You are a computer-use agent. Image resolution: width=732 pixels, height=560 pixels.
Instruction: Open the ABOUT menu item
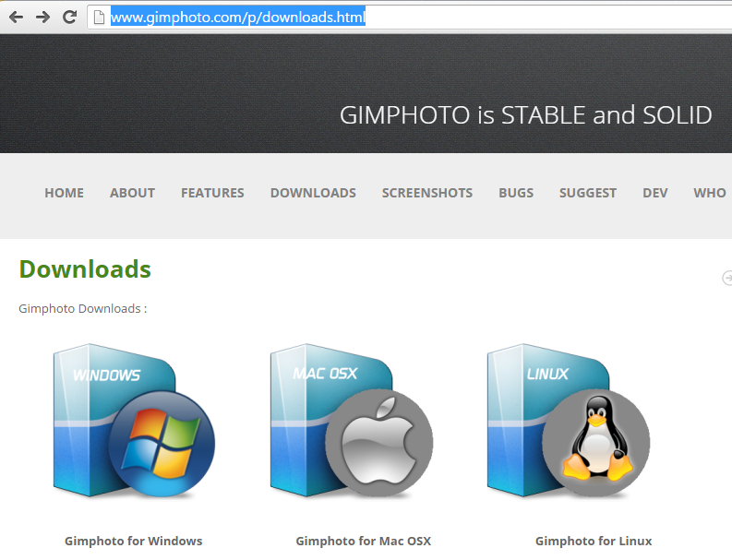[133, 193]
